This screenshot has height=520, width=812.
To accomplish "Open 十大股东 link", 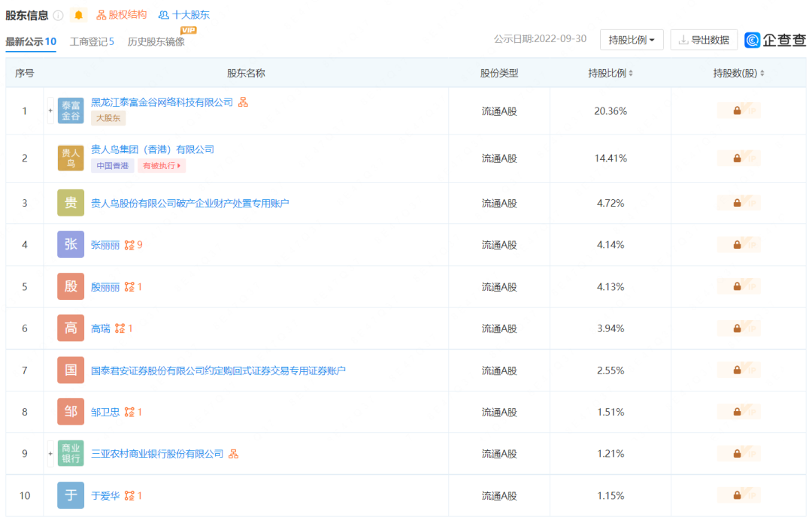I will click(184, 15).
